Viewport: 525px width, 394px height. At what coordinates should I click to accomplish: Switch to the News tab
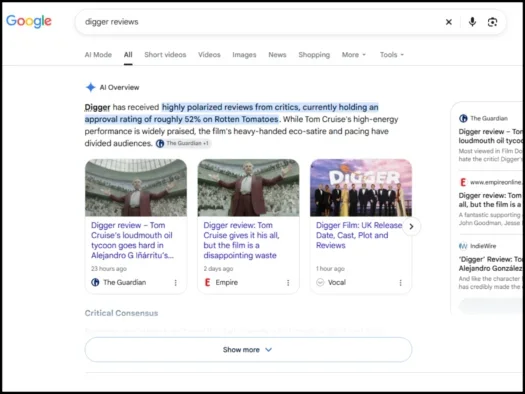(x=277, y=55)
